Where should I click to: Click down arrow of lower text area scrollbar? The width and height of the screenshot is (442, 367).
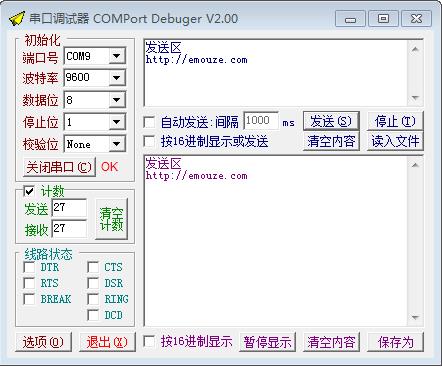click(415, 317)
